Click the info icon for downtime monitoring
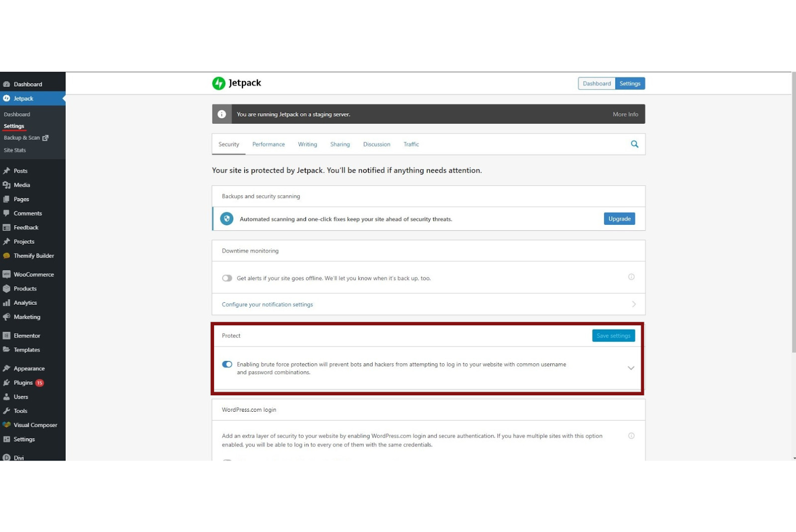The height and width of the screenshot is (532, 796). [631, 277]
